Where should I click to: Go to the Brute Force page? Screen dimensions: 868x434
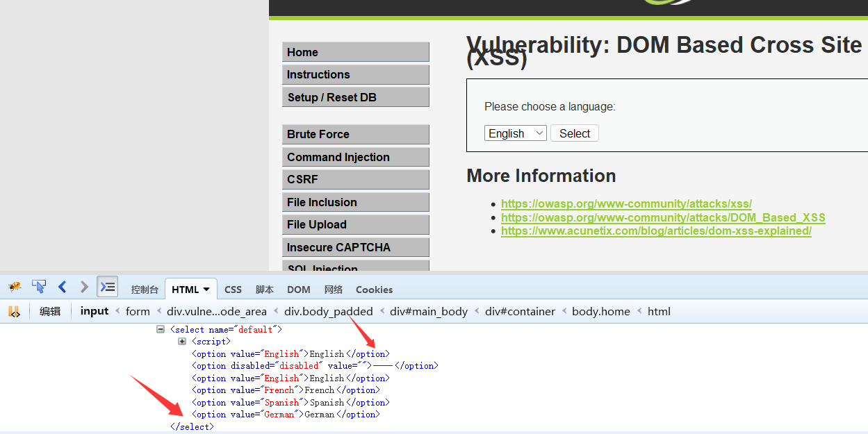click(356, 134)
